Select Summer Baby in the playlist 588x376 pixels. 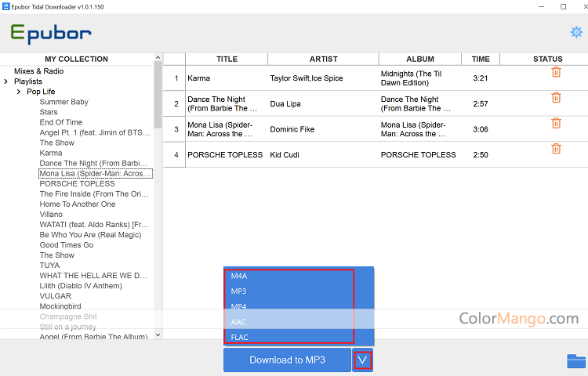click(64, 102)
